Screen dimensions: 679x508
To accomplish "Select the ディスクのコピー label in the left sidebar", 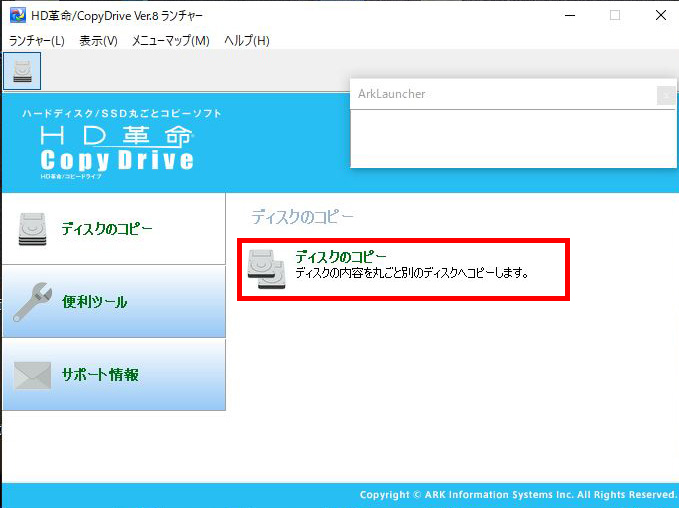I will coord(107,229).
